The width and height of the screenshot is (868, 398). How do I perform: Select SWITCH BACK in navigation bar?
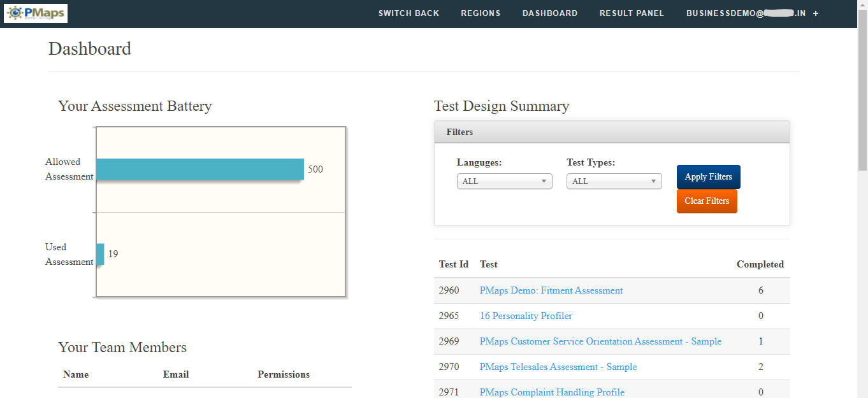point(409,13)
